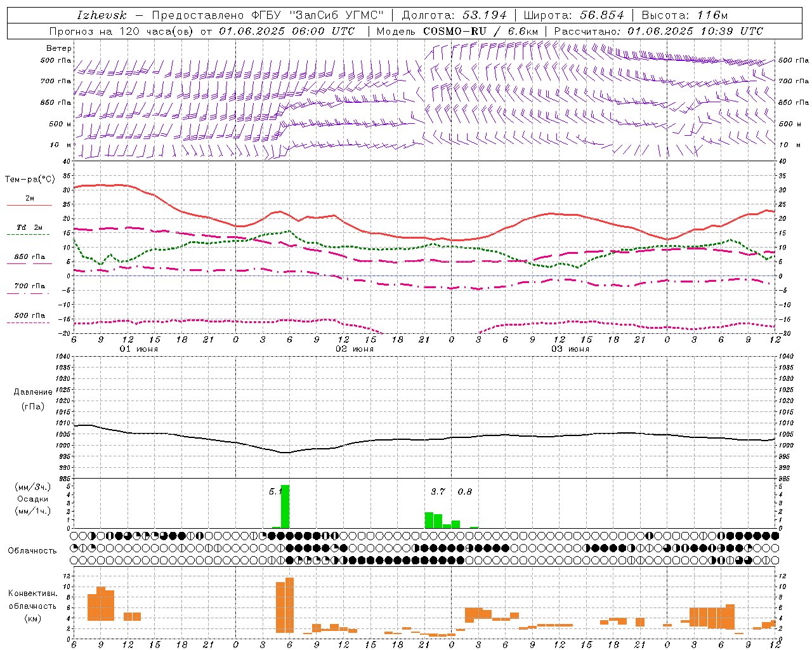Click red solid line sample for 2м legend
Viewport: 812px width, 650px height.
pos(29,205)
